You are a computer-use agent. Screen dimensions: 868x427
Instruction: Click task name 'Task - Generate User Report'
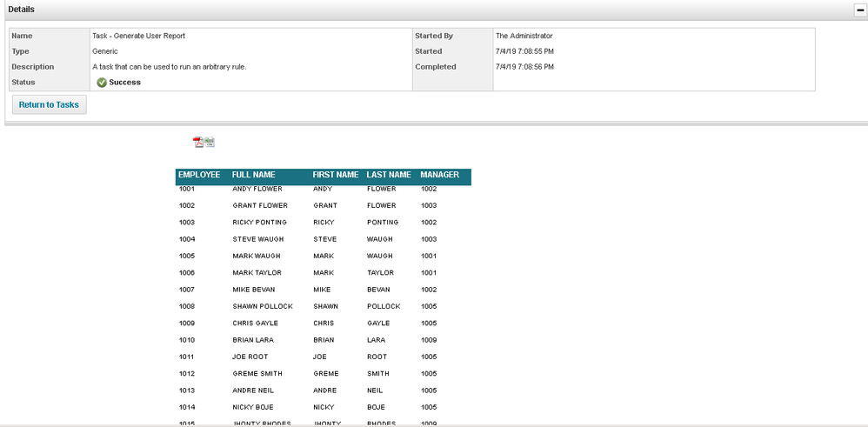tap(138, 36)
